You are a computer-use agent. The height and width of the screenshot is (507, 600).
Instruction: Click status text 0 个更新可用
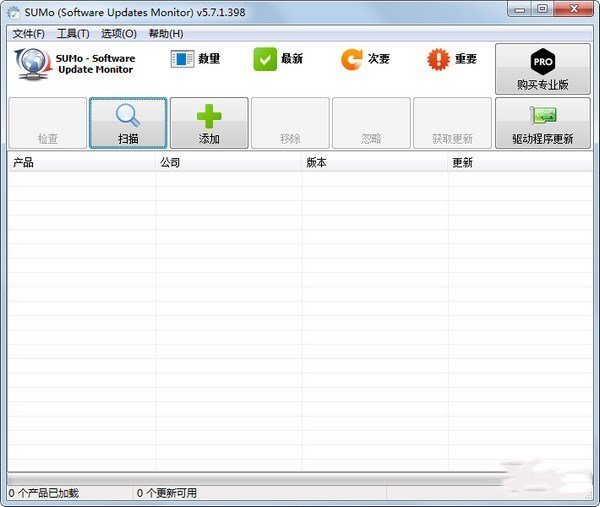tap(167, 493)
